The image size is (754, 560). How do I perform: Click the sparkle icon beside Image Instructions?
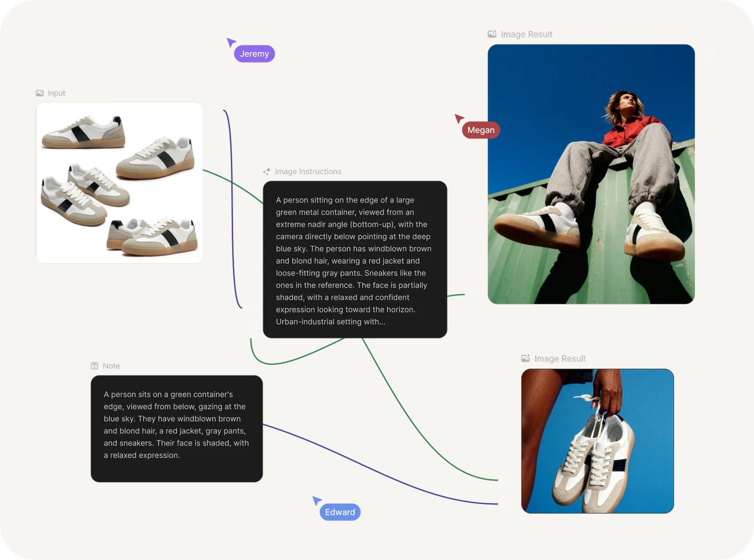click(x=267, y=171)
